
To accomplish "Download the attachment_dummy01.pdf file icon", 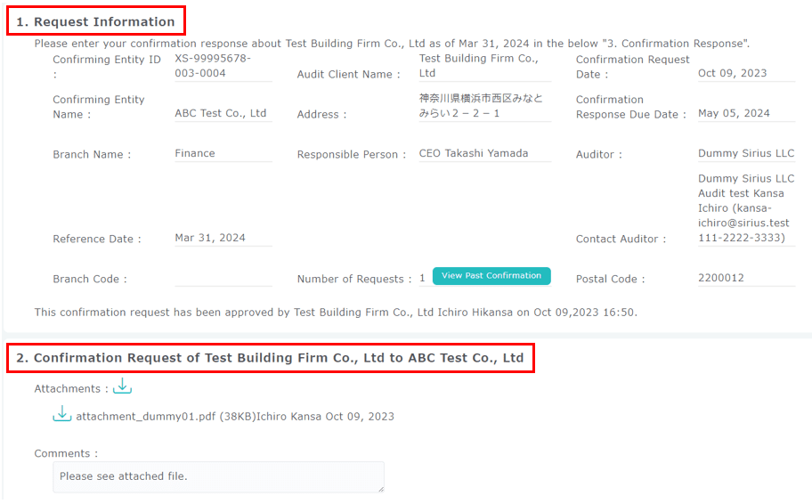I will tap(61, 415).
